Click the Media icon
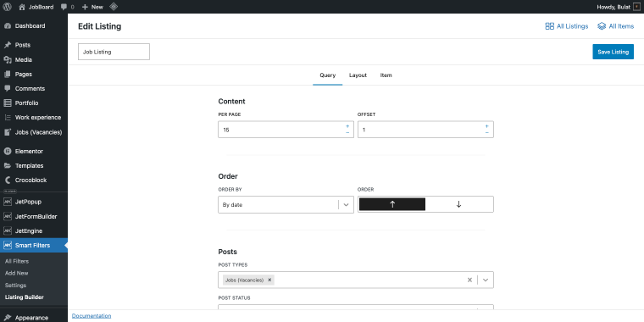 8,59
